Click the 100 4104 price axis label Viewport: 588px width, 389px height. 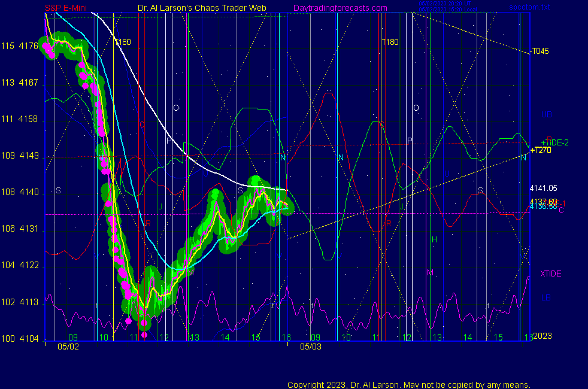(x=19, y=339)
